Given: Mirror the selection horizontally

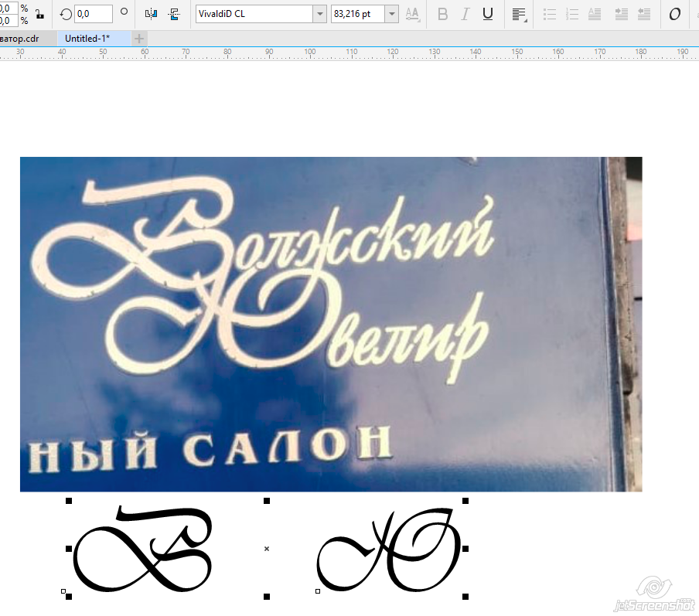Looking at the screenshot, I should (151, 14).
